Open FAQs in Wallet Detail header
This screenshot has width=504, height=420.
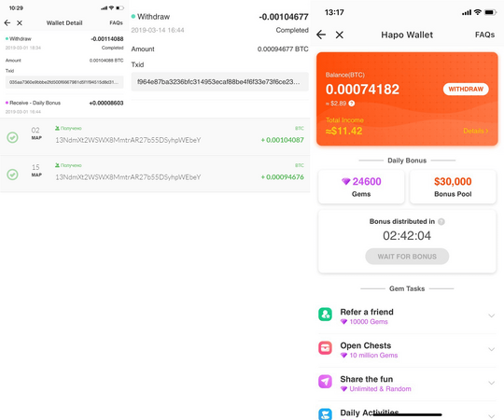tap(116, 22)
